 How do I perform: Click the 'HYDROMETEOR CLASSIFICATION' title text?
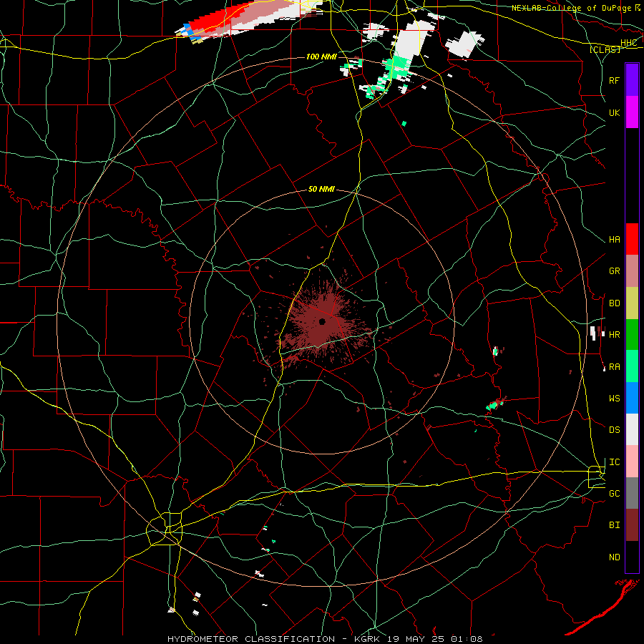(251, 639)
